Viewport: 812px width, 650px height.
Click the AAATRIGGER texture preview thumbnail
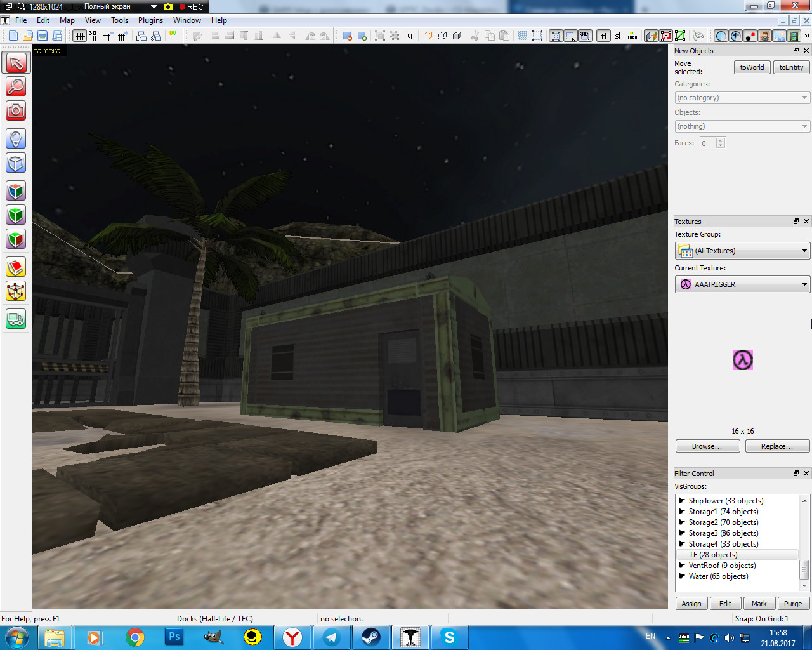743,360
